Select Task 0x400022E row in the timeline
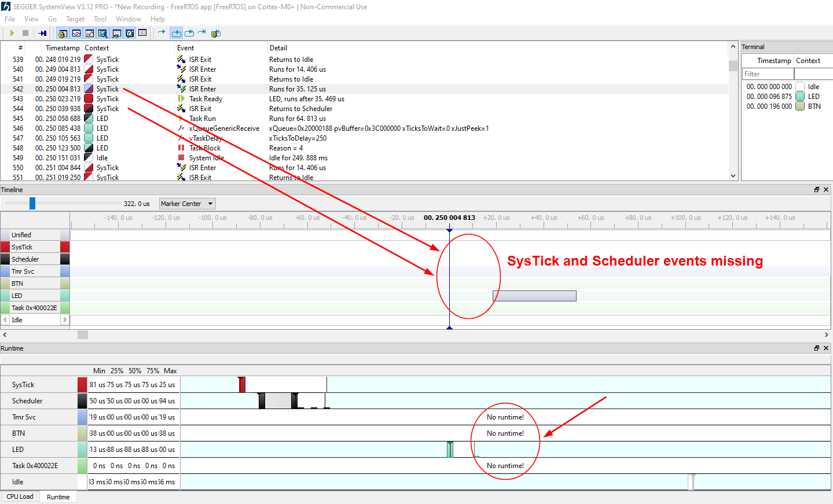The image size is (833, 504). point(35,308)
